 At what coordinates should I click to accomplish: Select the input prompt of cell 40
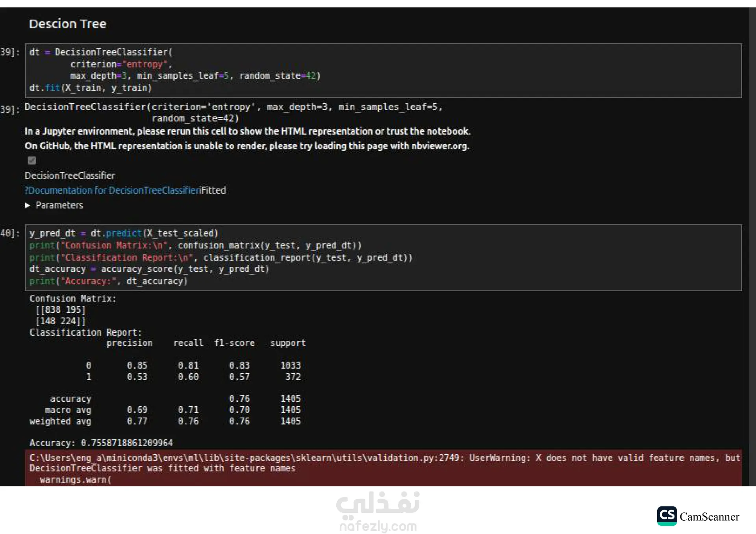[x=10, y=233]
